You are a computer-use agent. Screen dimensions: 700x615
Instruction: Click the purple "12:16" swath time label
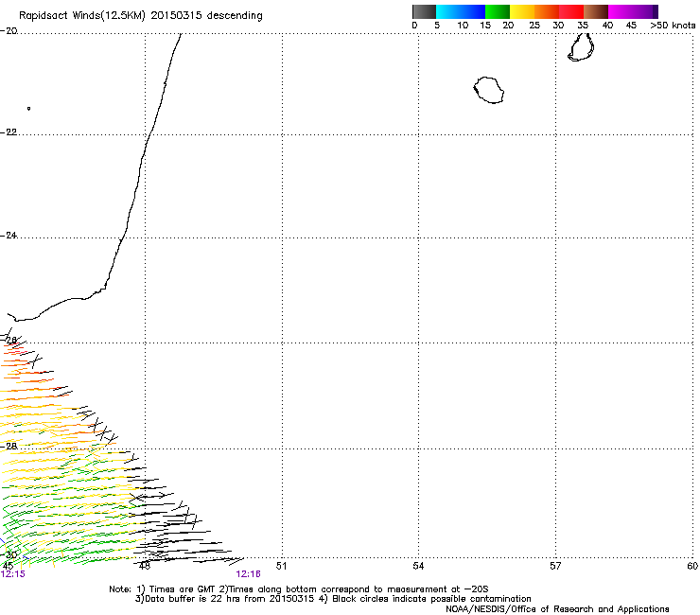[x=248, y=574]
